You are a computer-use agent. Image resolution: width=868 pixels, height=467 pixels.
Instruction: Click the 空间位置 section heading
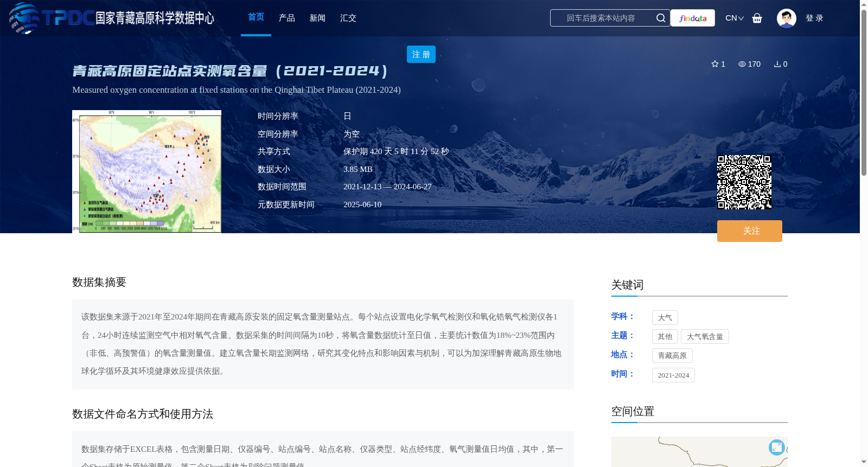click(x=633, y=411)
